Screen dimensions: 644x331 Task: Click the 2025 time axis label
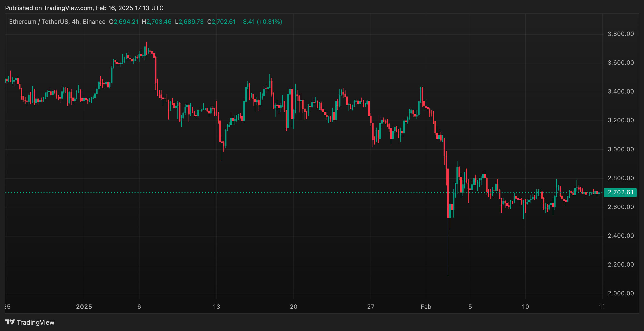tap(84, 307)
